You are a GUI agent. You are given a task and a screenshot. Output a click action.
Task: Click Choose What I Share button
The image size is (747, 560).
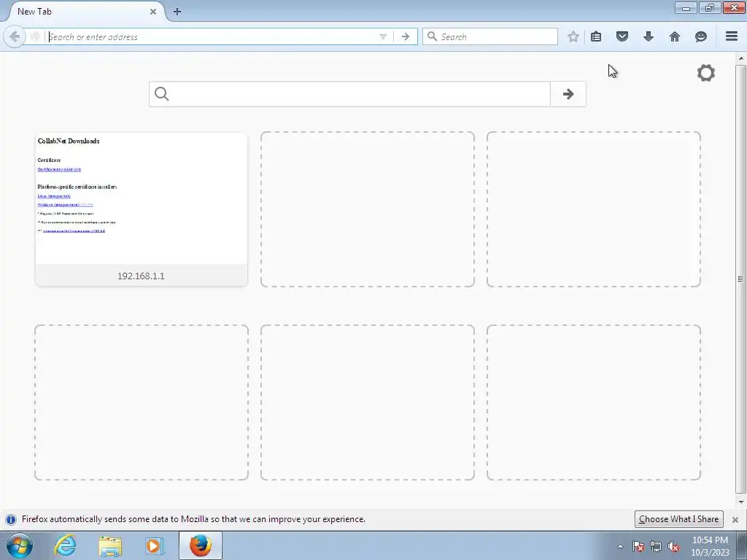pos(679,519)
